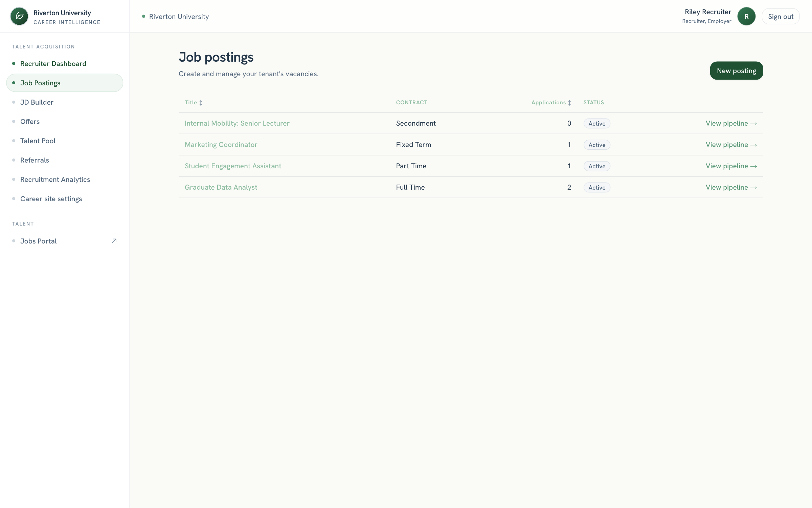Click Active status for Student Engagement Assistant
The image size is (812, 508).
597,166
